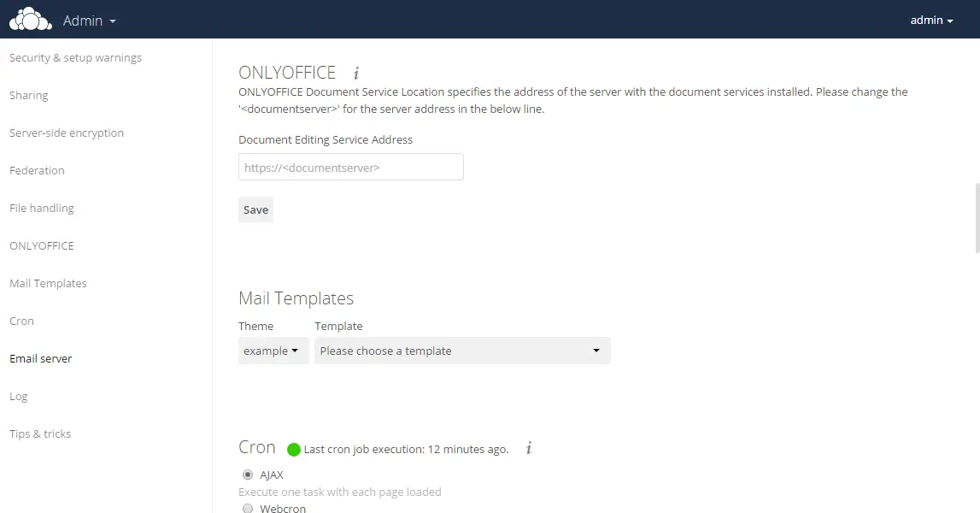The width and height of the screenshot is (980, 513).
Task: Click the green cron status indicator
Action: (294, 449)
